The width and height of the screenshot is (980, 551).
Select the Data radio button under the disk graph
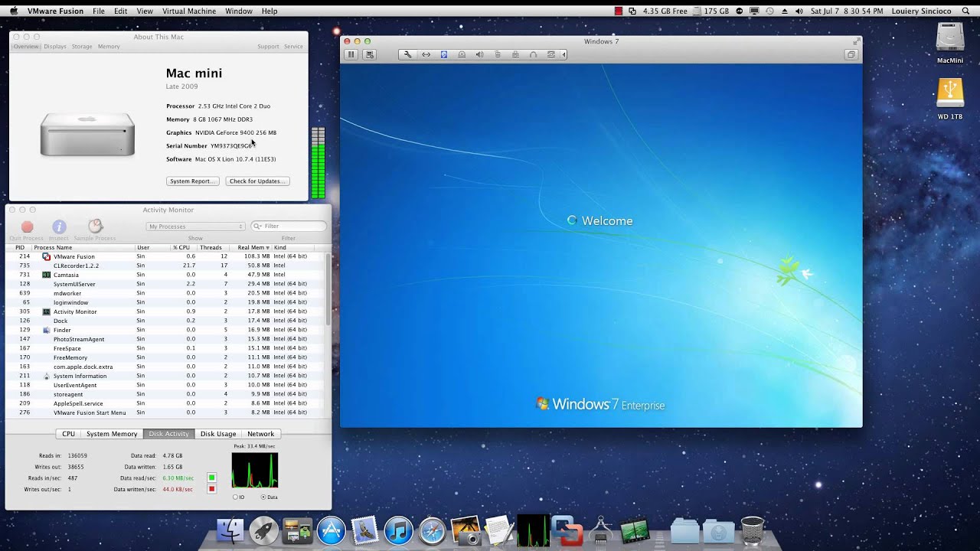pyautogui.click(x=263, y=497)
